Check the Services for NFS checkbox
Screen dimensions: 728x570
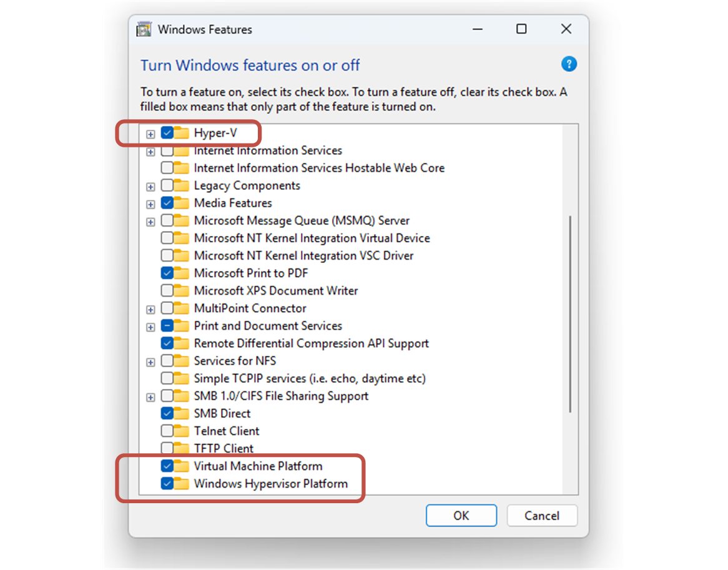(x=167, y=361)
